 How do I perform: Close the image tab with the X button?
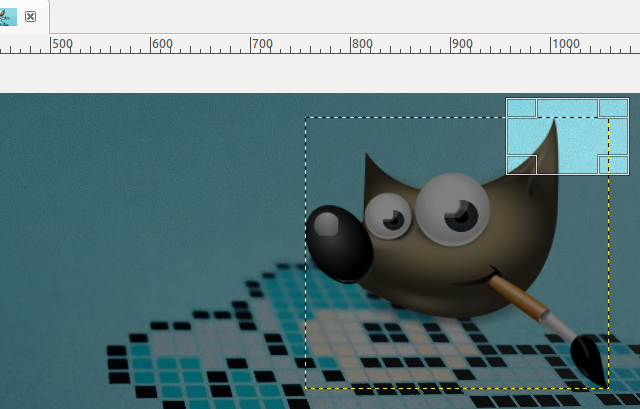[x=30, y=17]
